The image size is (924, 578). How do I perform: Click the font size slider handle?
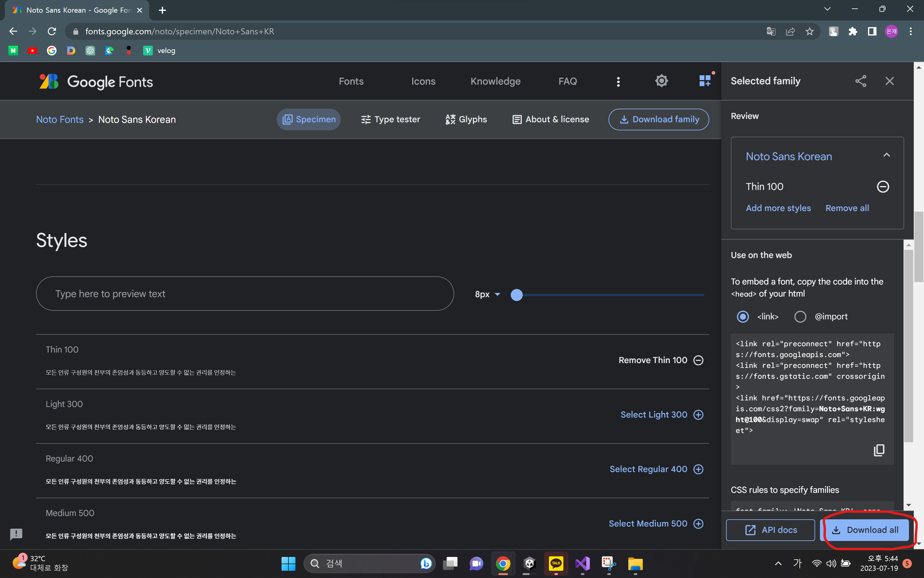point(516,295)
